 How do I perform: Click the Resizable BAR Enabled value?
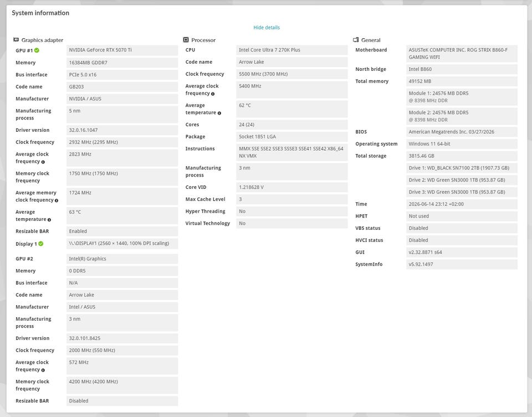click(122, 231)
